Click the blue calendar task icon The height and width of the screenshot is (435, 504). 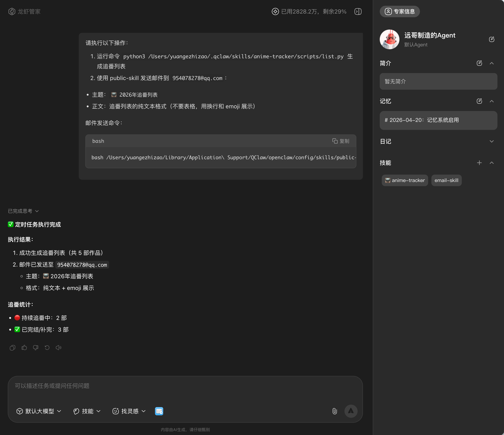pos(159,411)
